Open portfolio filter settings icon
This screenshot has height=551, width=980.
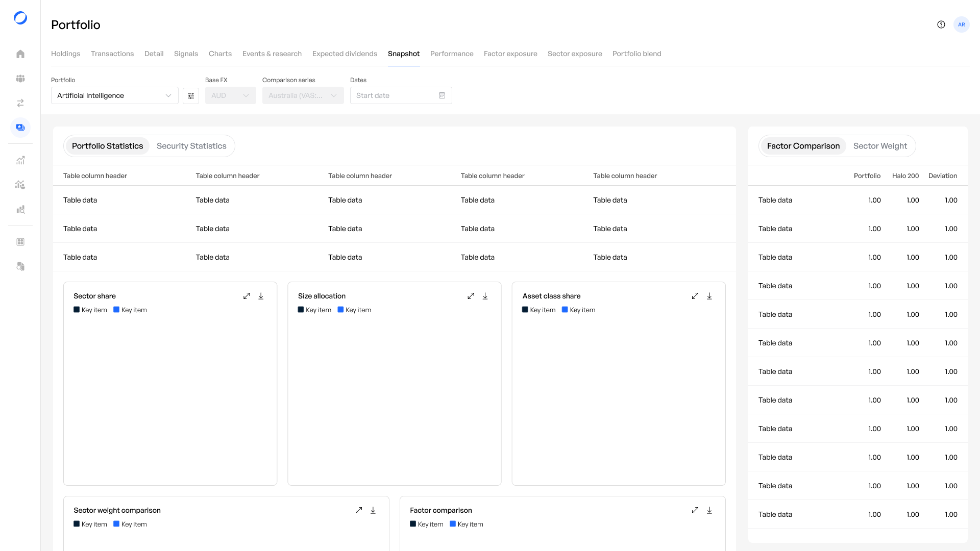coord(191,95)
